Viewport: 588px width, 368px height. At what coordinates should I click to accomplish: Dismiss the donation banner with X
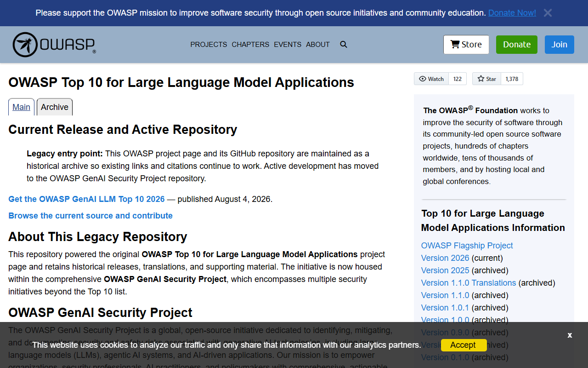click(548, 13)
